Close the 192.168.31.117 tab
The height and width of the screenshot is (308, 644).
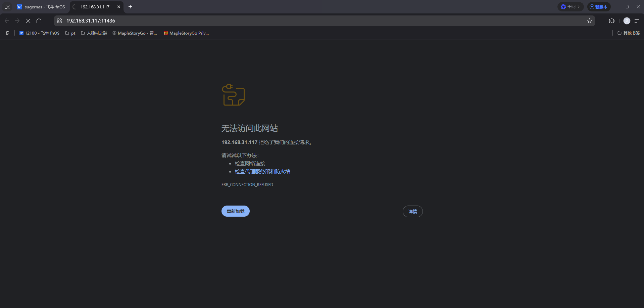[119, 7]
